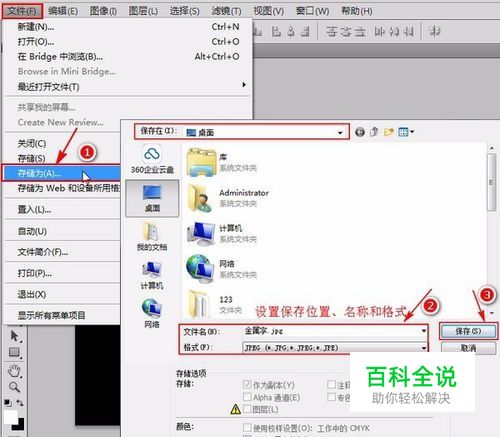Select 计算机 in places sidebar

tap(152, 275)
